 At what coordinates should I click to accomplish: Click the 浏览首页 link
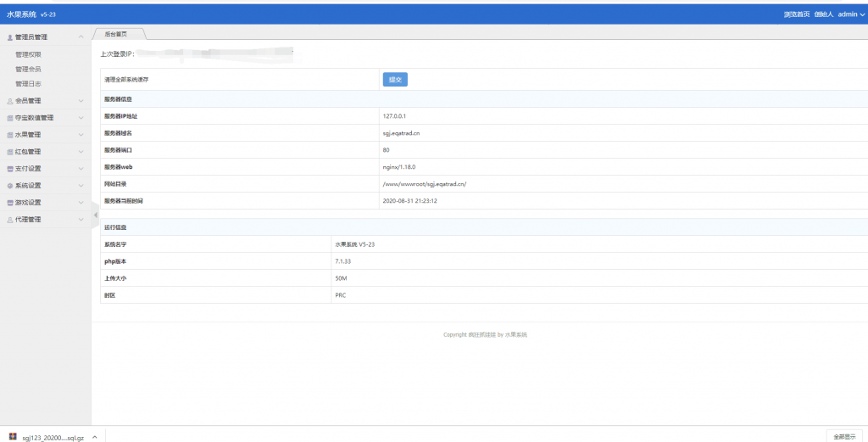tap(797, 14)
